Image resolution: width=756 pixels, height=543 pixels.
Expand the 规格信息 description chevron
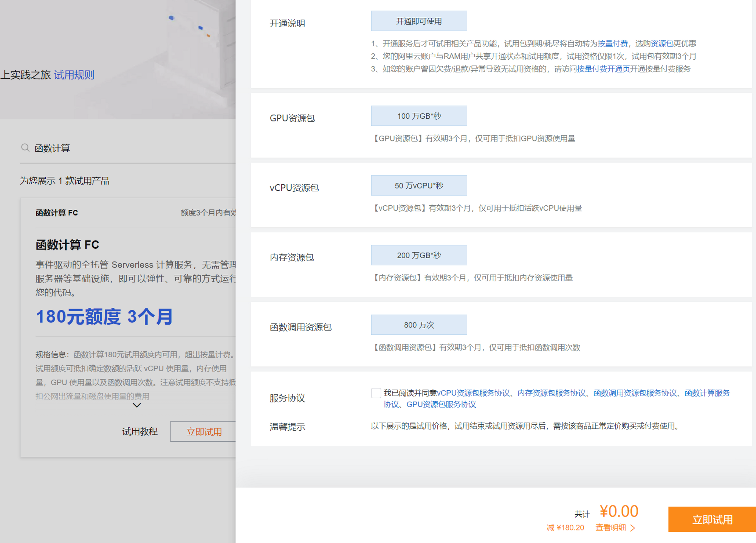(136, 405)
